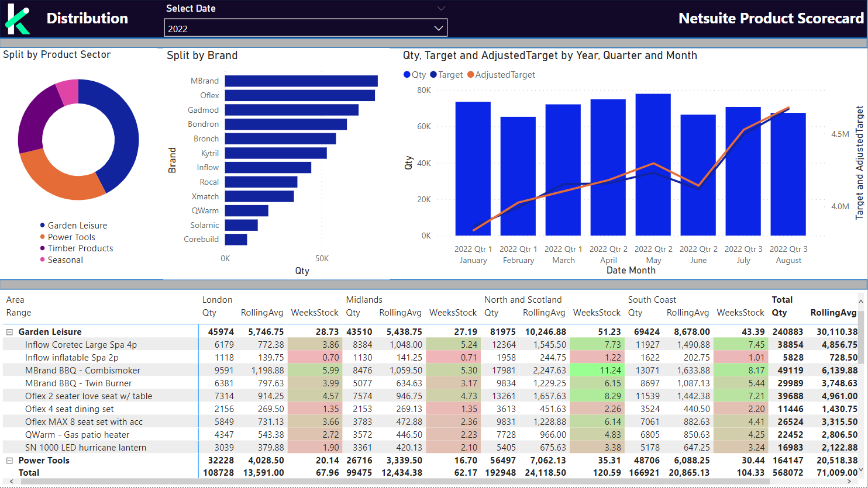Click the horizontal scrollbar left arrow
The width and height of the screenshot is (868, 488).
[x=11, y=482]
